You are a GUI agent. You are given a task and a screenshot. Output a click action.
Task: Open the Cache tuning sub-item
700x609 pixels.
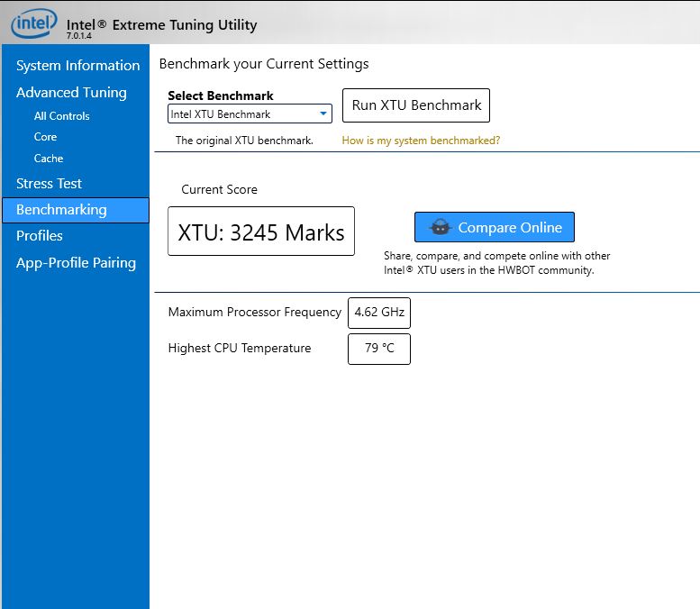(x=49, y=159)
